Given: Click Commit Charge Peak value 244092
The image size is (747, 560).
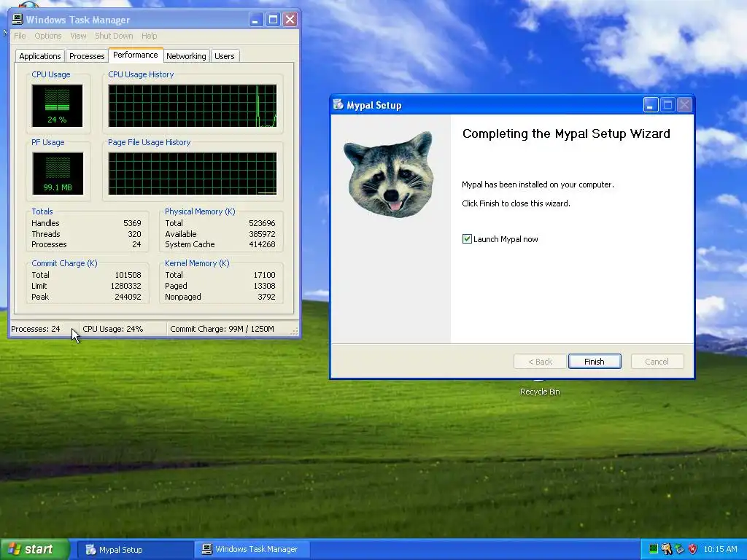Looking at the screenshot, I should (x=128, y=297).
